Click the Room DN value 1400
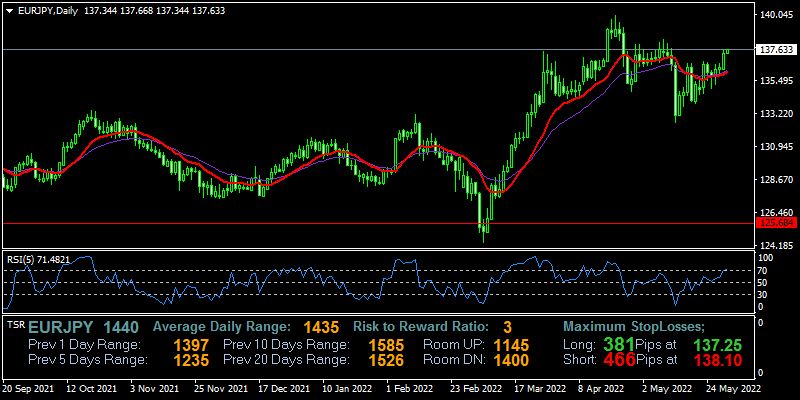The image size is (800, 400). tap(511, 360)
